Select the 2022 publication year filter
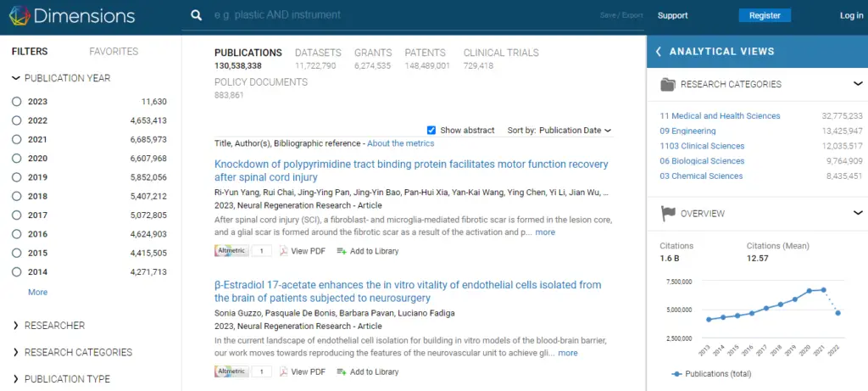 (17, 120)
